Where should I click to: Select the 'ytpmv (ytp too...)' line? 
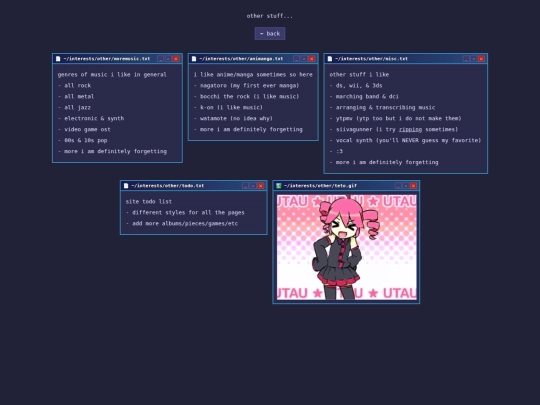click(x=395, y=118)
